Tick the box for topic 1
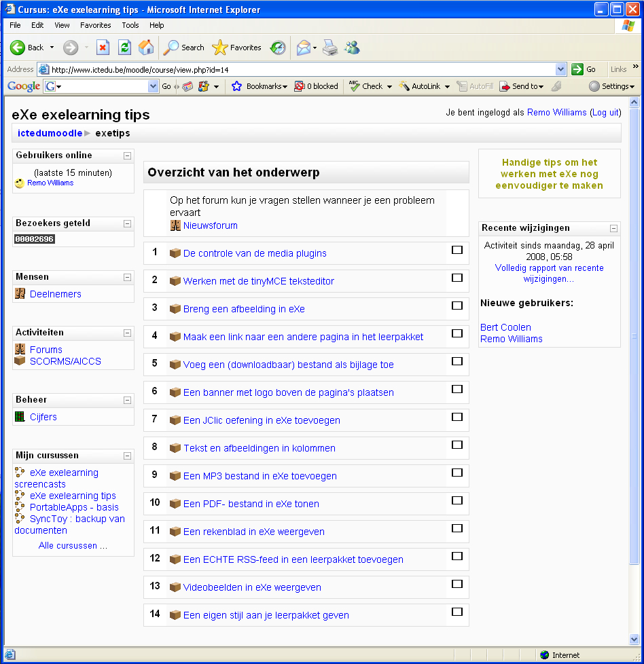 [457, 250]
